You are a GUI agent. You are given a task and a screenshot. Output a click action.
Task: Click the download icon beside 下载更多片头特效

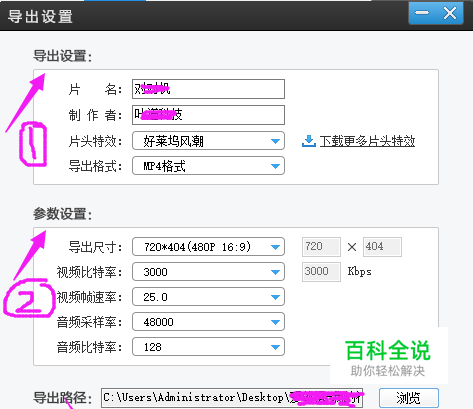(x=309, y=141)
